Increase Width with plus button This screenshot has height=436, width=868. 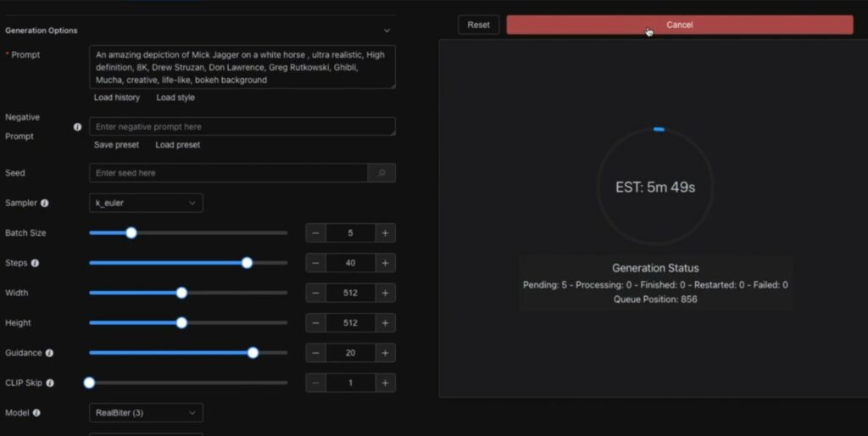point(385,293)
